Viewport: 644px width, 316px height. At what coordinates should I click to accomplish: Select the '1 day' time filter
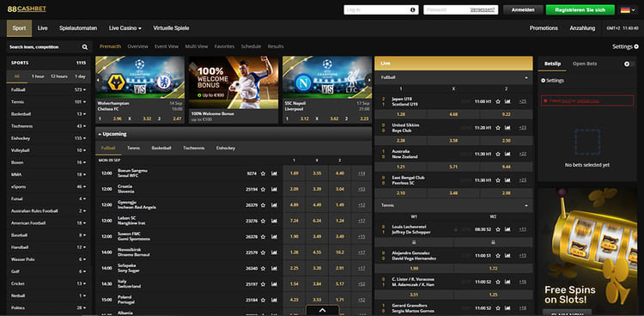[80, 76]
